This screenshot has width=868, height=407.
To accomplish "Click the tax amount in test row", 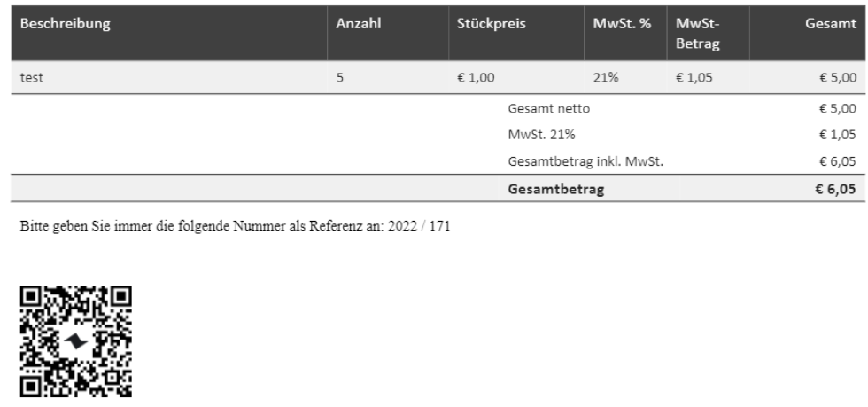I will coord(694,78).
